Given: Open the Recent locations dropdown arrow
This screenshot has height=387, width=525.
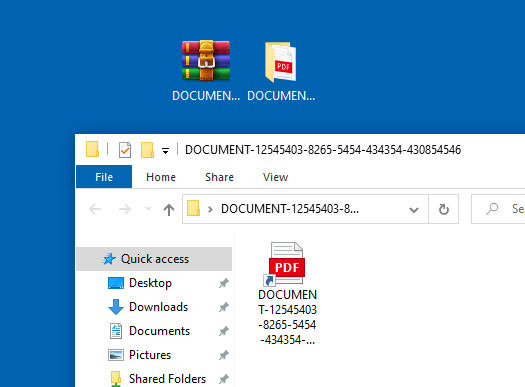Looking at the screenshot, I should pos(148,209).
